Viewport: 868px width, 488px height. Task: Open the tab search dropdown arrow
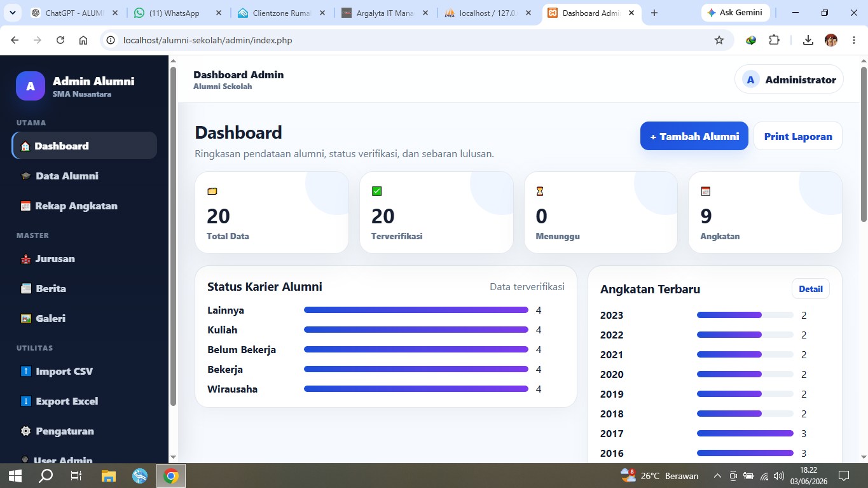click(x=13, y=13)
